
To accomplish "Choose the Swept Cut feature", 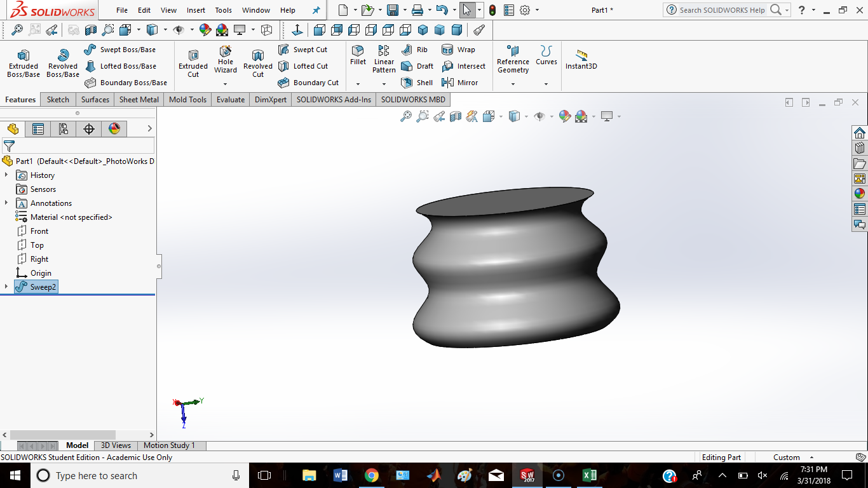I will (303, 50).
